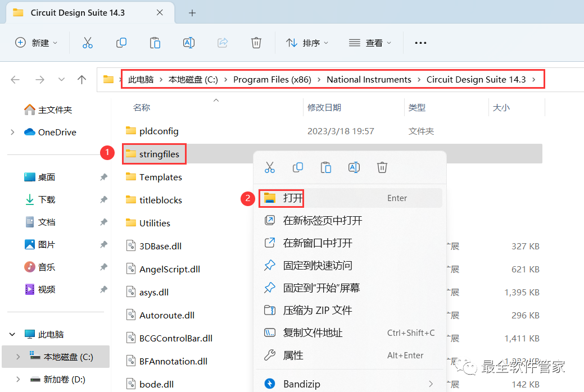
Task: Open the Music (音乐) quick access
Action: tap(39, 267)
